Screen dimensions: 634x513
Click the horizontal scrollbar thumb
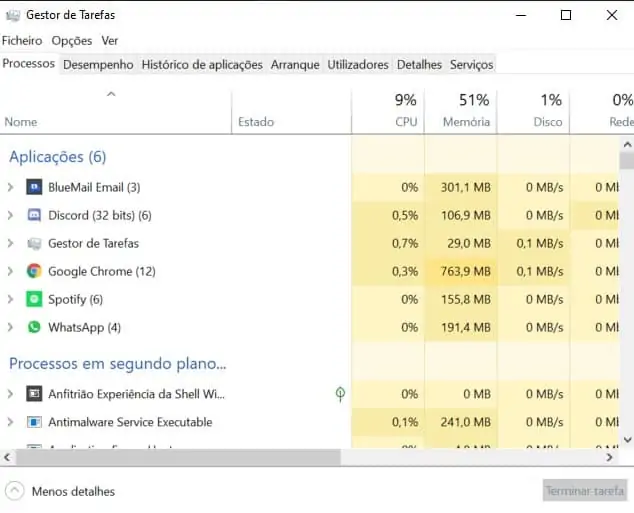coord(178,457)
